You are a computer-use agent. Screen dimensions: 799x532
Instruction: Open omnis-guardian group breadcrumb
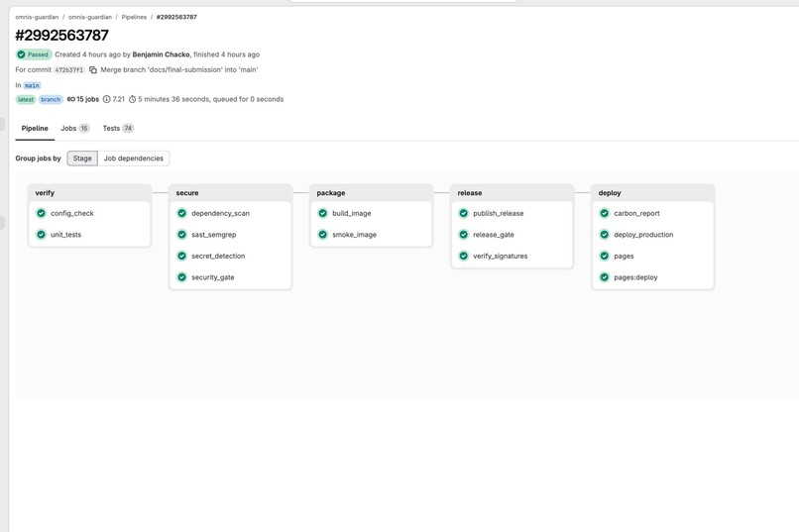click(x=37, y=17)
